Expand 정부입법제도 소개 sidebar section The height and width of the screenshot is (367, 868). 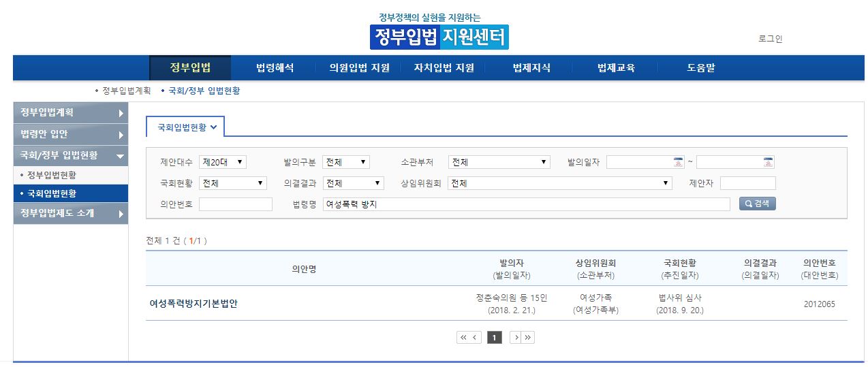[70, 213]
